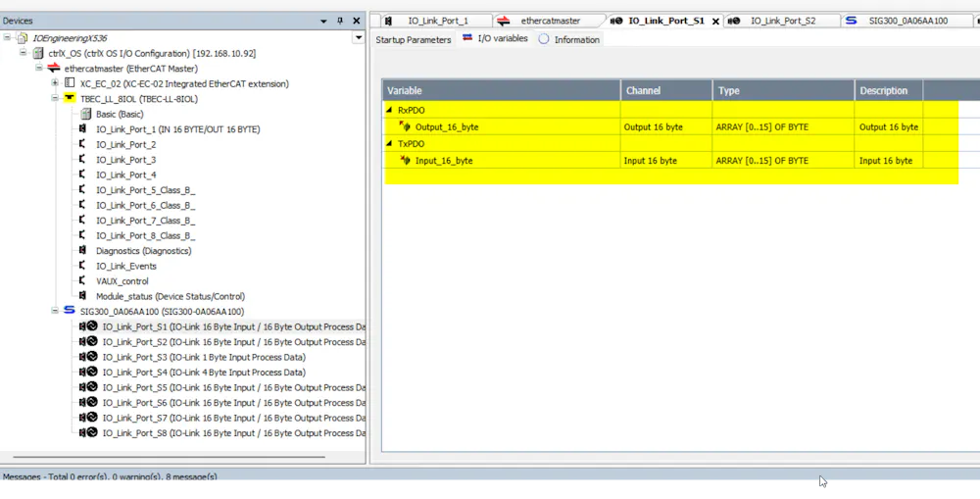Click the Input_16_byte variable name
This screenshot has height=499, width=980.
444,161
